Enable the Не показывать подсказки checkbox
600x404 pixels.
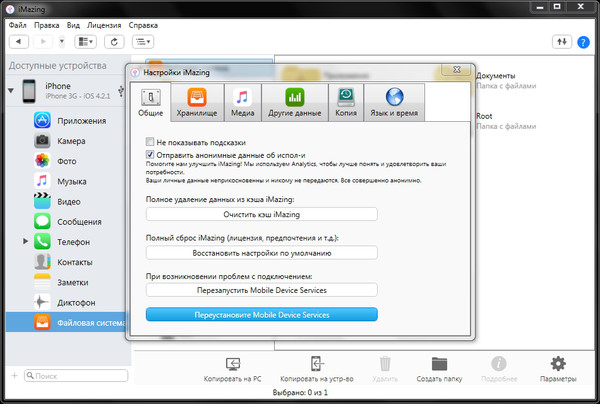pyautogui.click(x=150, y=142)
